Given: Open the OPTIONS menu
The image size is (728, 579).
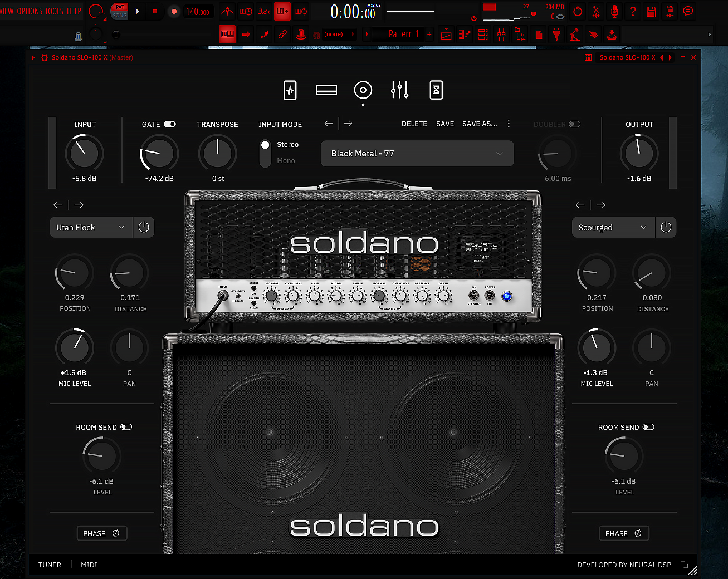Looking at the screenshot, I should 30,11.
